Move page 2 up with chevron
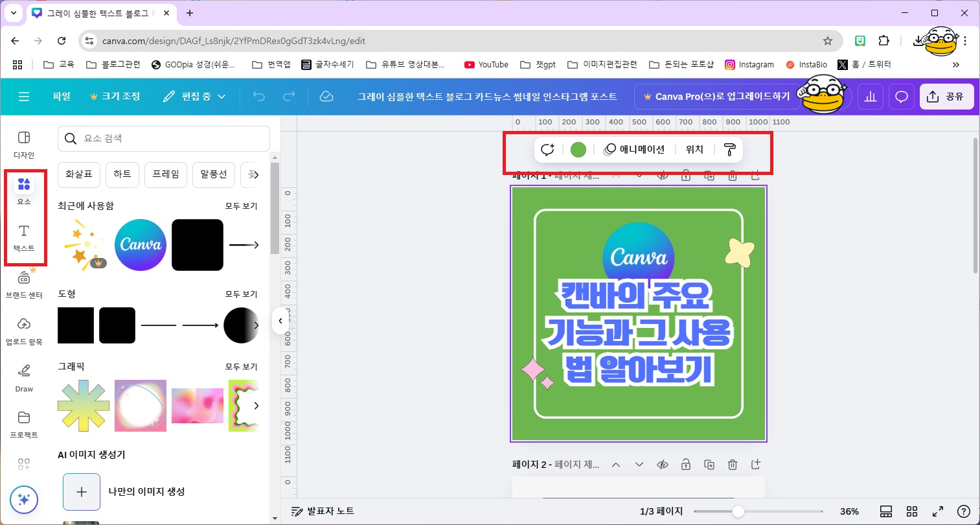This screenshot has width=980, height=525. pos(616,465)
